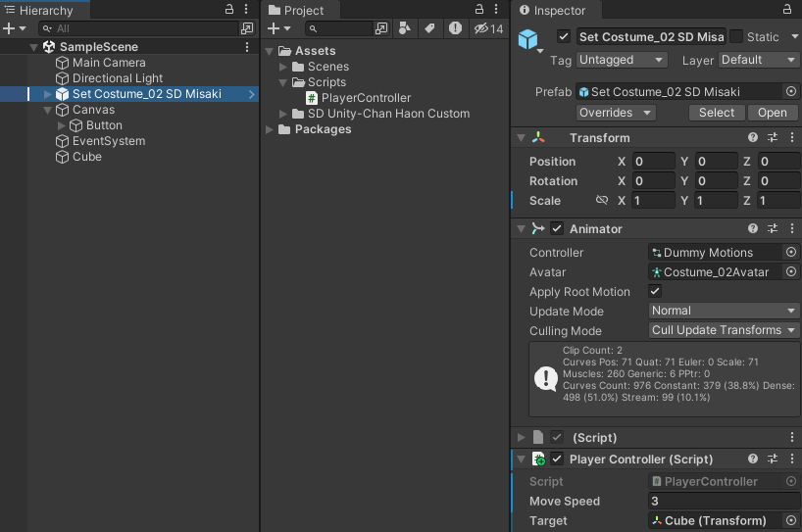The width and height of the screenshot is (802, 532).
Task: Open Update Mode Normal dropdown
Action: click(x=724, y=311)
